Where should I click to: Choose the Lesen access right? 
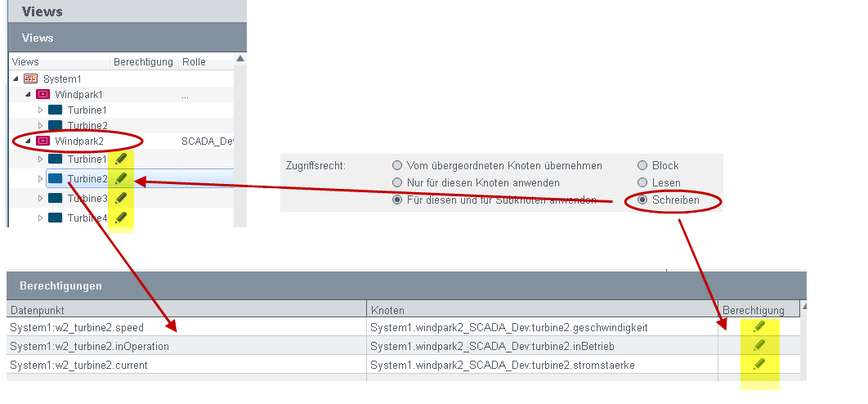coord(642,182)
